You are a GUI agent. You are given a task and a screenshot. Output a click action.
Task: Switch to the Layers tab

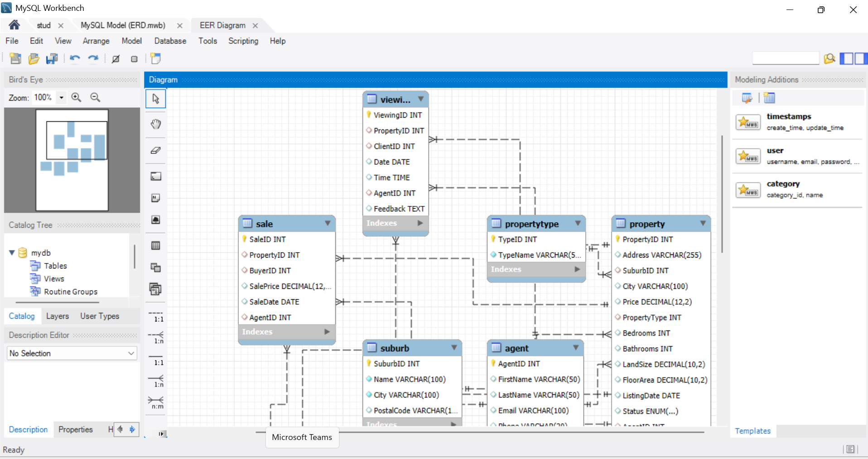coord(57,316)
